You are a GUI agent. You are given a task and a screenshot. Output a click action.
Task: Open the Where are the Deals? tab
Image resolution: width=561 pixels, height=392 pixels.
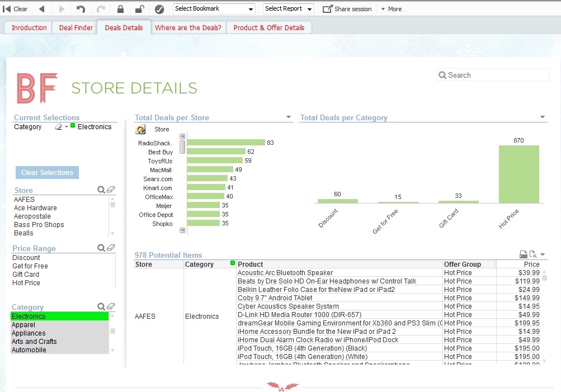pos(188,27)
